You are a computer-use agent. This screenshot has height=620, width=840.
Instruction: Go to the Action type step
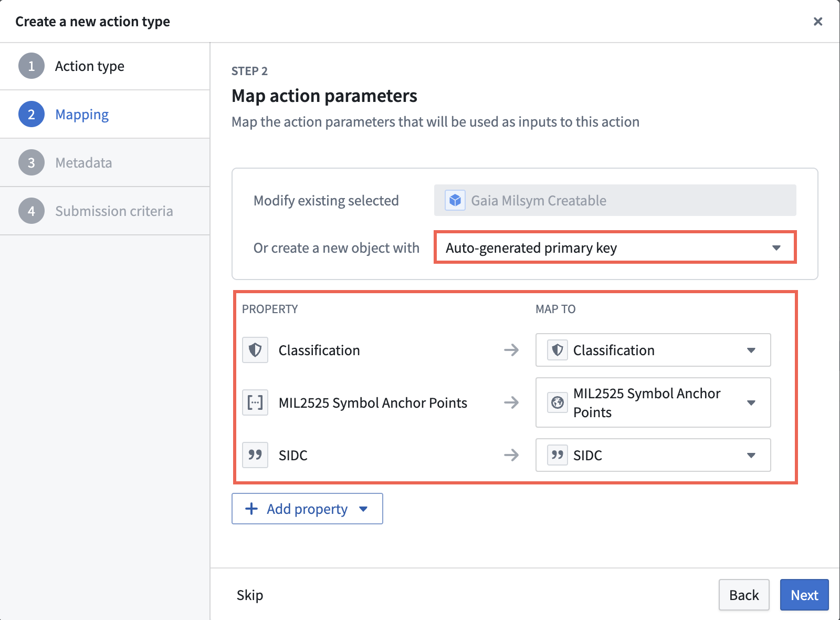[x=105, y=66]
